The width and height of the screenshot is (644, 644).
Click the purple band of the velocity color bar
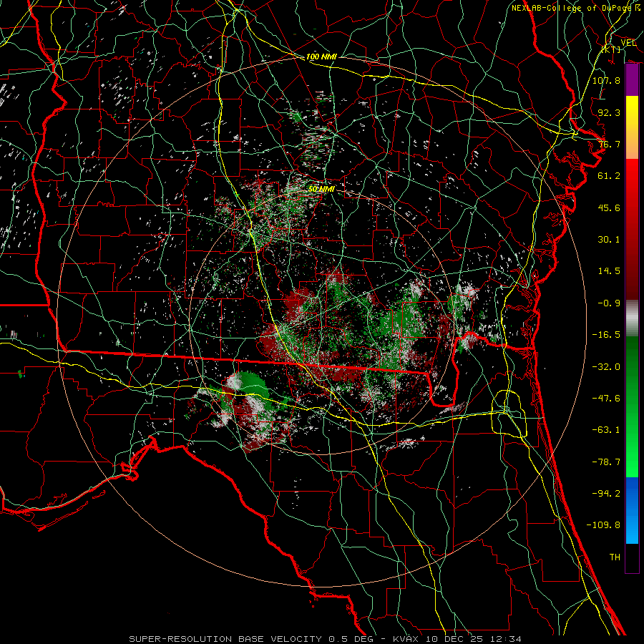(632, 80)
